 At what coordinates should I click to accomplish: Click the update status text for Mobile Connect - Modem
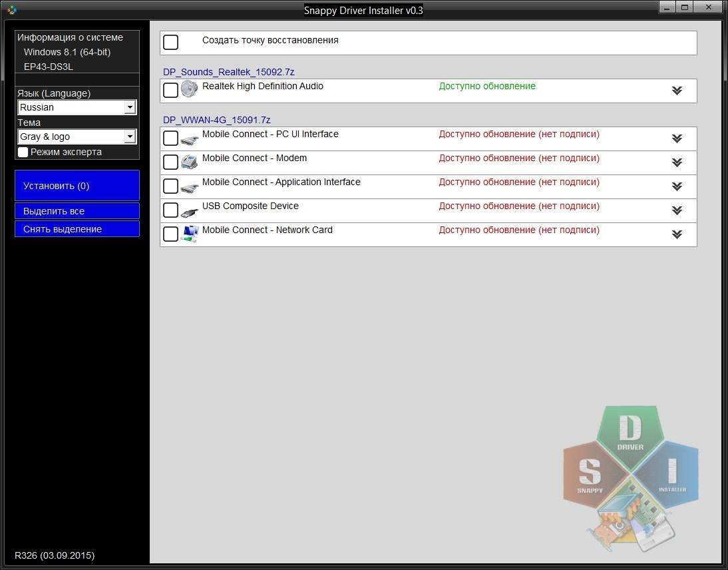tap(519, 158)
